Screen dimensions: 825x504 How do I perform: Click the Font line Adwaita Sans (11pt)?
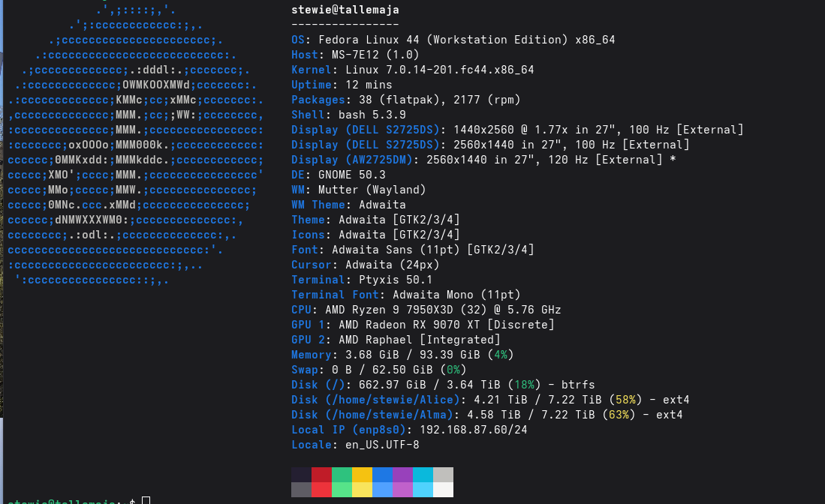tap(413, 250)
